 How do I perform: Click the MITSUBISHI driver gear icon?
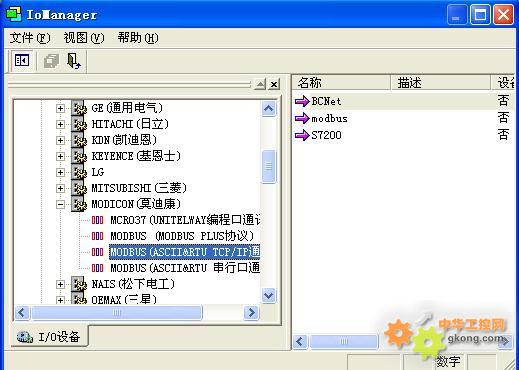click(79, 188)
